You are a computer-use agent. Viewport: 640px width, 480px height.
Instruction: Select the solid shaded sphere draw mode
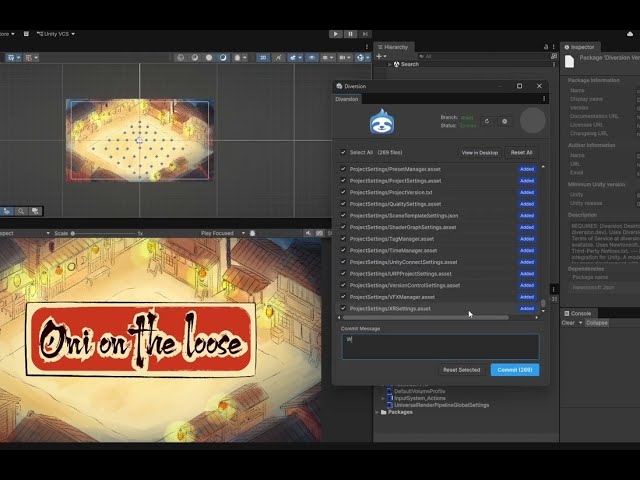tap(209, 58)
